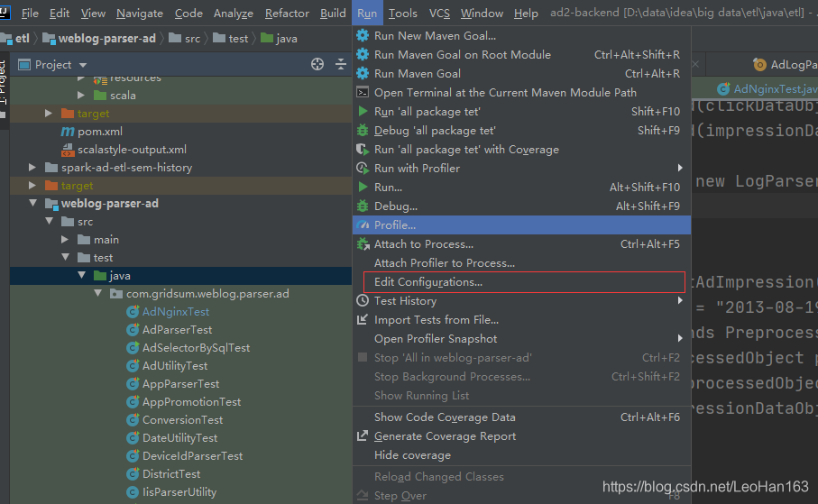Click the scalastyle-output.xml file icon
This screenshot has height=504, width=818.
click(x=68, y=150)
